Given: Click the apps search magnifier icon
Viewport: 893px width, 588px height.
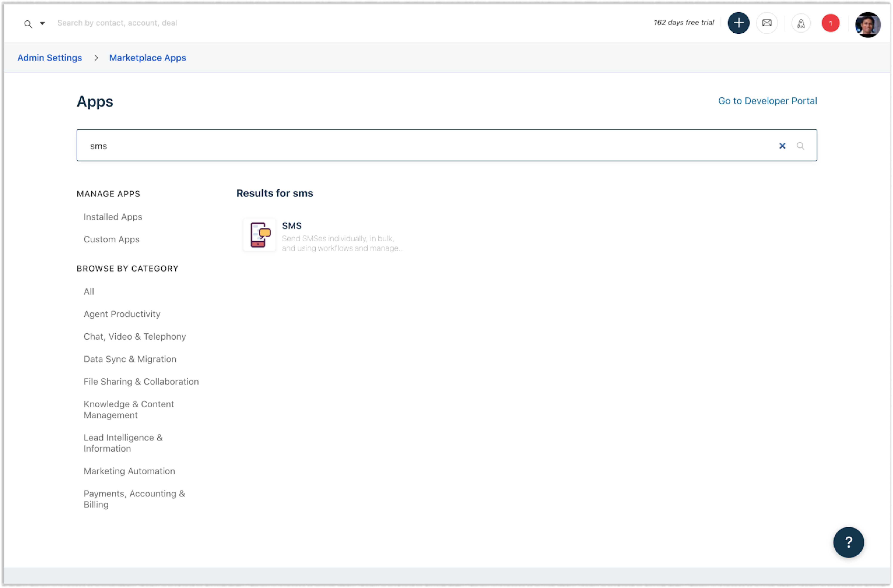Looking at the screenshot, I should (800, 146).
